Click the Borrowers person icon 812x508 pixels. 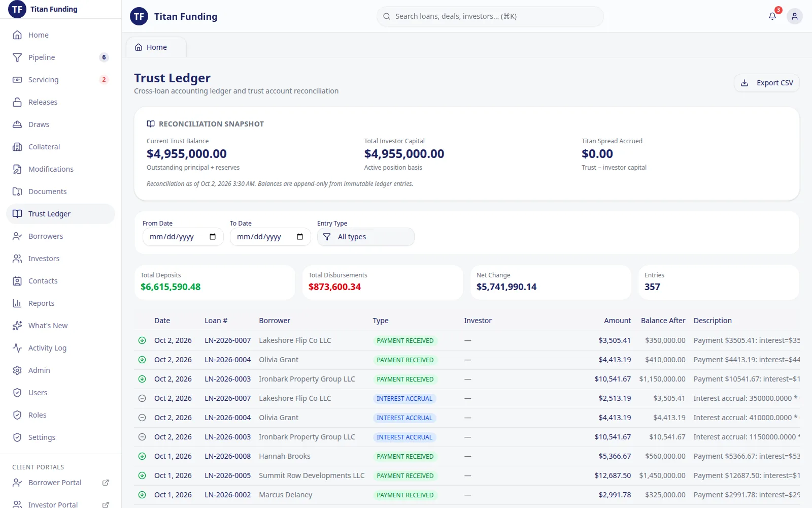click(17, 236)
